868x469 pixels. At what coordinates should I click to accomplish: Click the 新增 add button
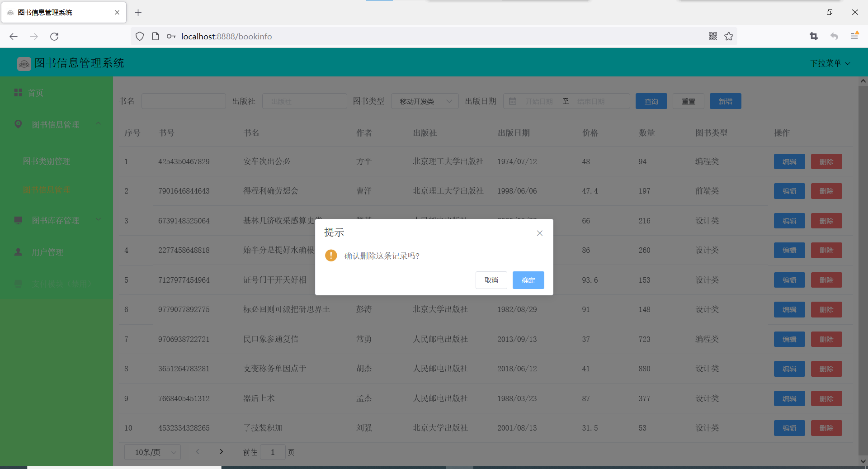725,101
